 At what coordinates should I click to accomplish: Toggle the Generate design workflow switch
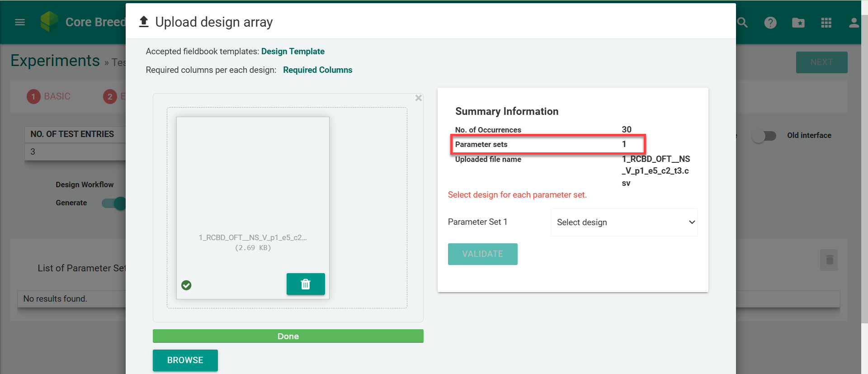click(113, 203)
